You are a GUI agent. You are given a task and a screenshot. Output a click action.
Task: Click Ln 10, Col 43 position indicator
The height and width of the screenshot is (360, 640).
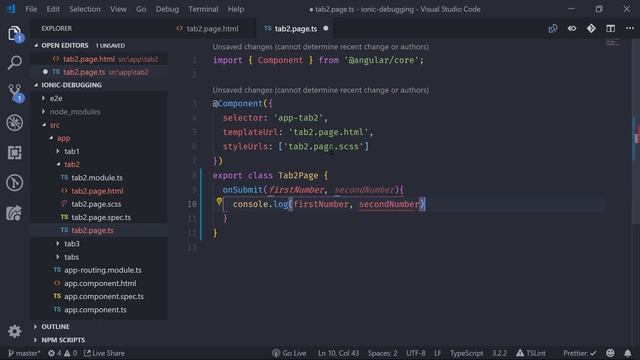pyautogui.click(x=338, y=353)
